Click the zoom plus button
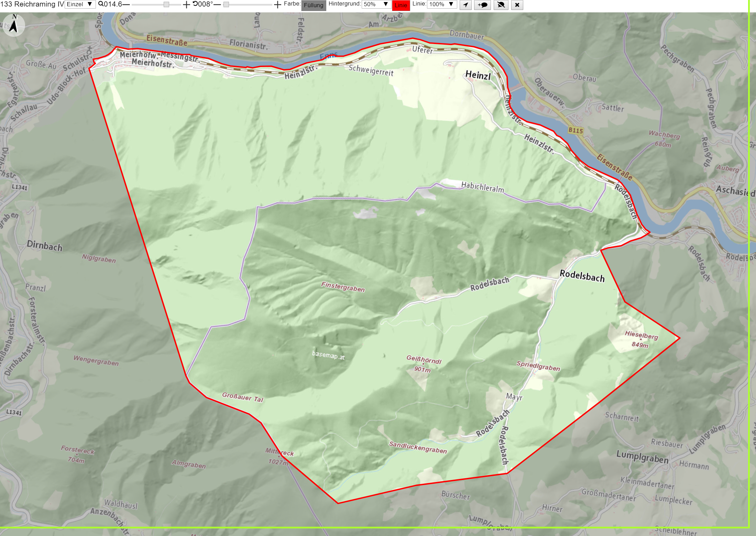The image size is (756, 536). click(x=186, y=4)
